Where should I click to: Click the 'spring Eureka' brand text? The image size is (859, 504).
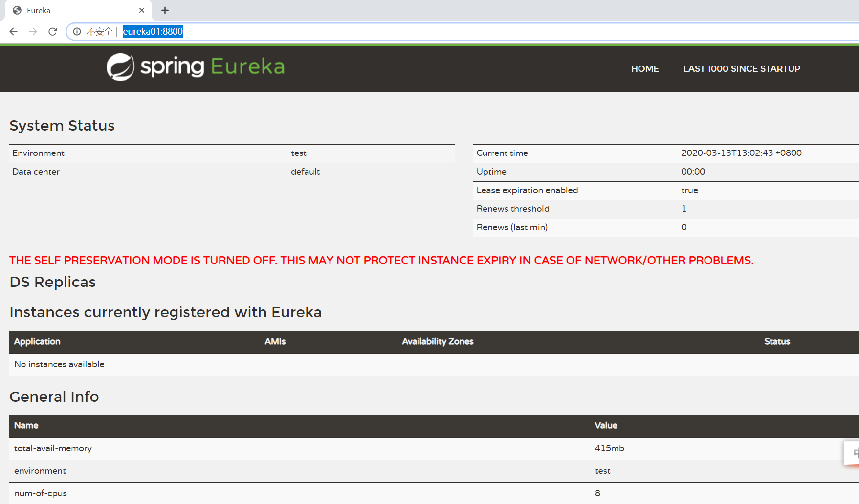pos(213,66)
